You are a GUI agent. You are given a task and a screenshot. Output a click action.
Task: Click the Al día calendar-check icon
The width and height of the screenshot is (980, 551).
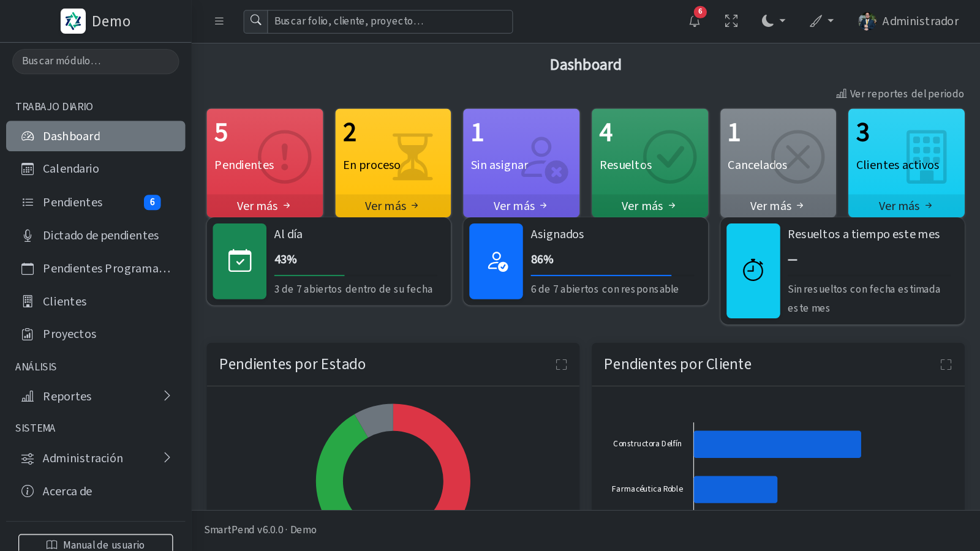(x=239, y=261)
